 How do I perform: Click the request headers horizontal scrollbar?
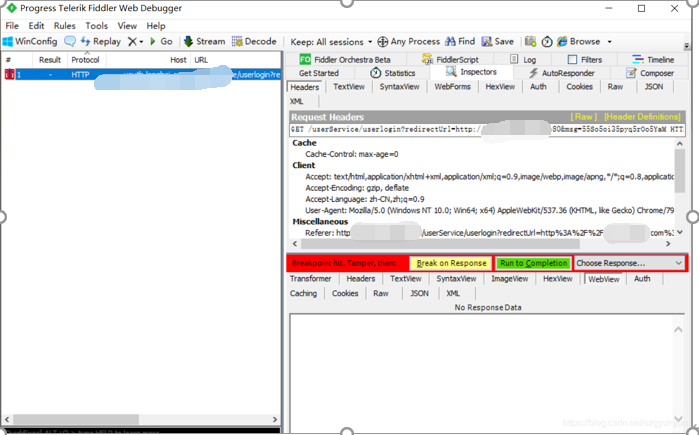(481, 244)
